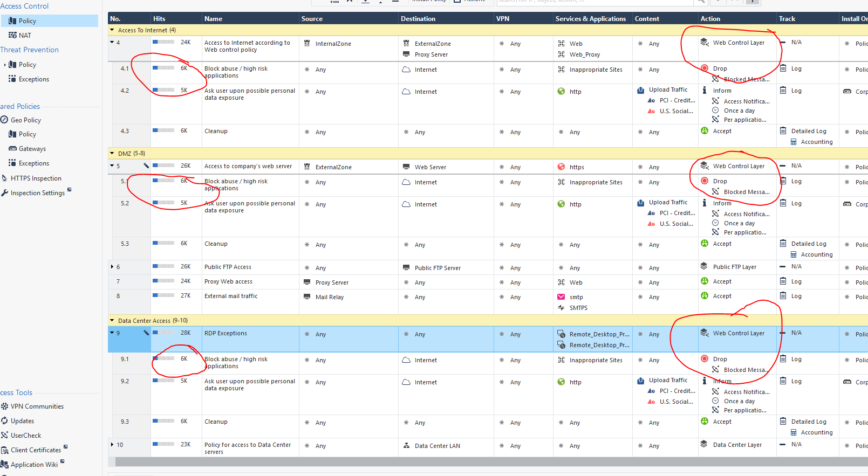Image resolution: width=868 pixels, height=476 pixels.
Task: Click the Services & Applications column header
Action: (591, 19)
